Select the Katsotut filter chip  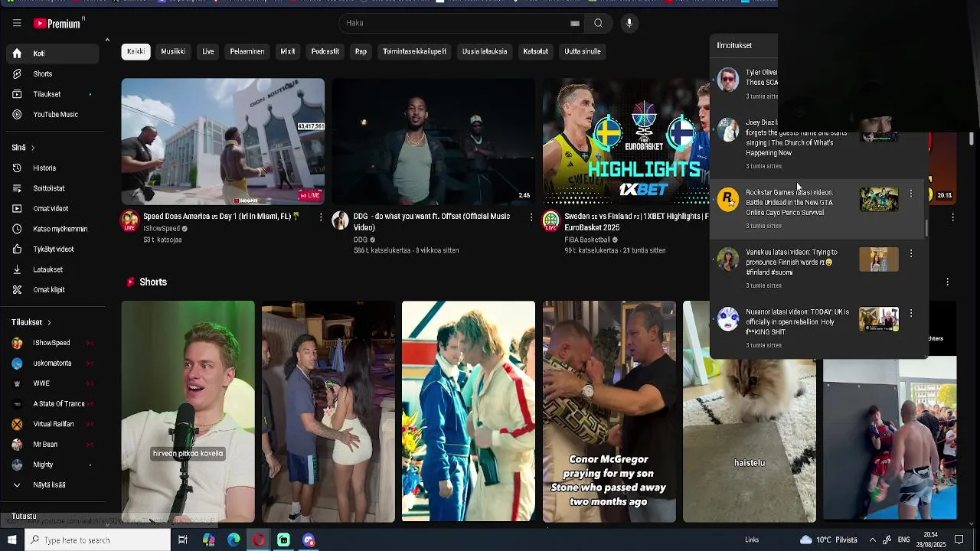pyautogui.click(x=535, y=51)
